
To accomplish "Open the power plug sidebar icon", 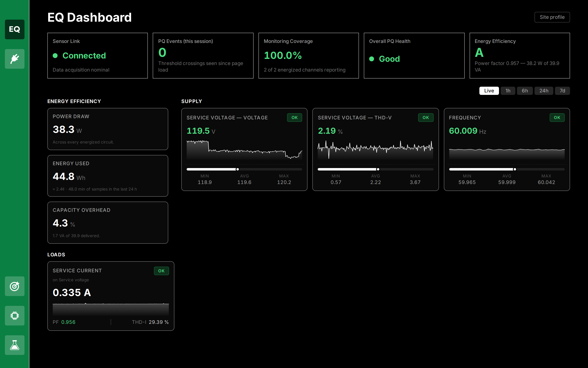I will pyautogui.click(x=14, y=59).
